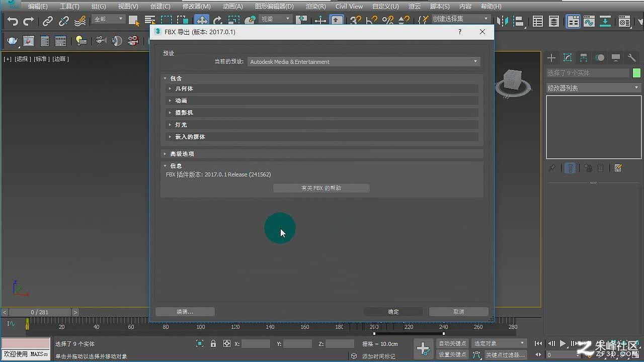Open the 修改器列表 modifier list dropdown

(x=594, y=88)
